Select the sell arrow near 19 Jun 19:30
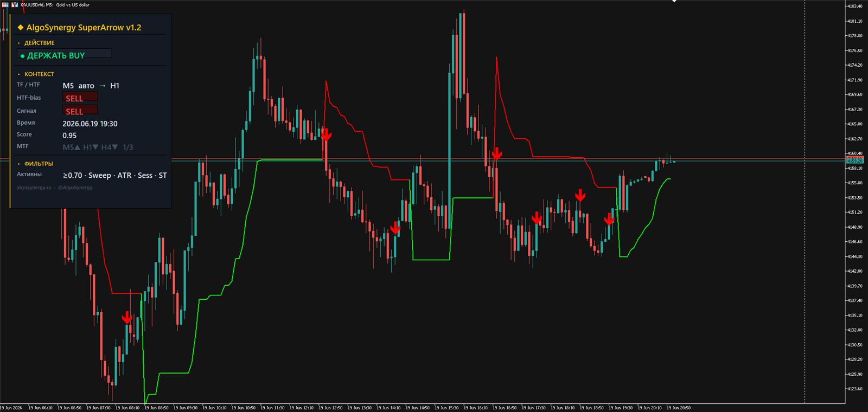The height and width of the screenshot is (412, 868). click(x=609, y=219)
